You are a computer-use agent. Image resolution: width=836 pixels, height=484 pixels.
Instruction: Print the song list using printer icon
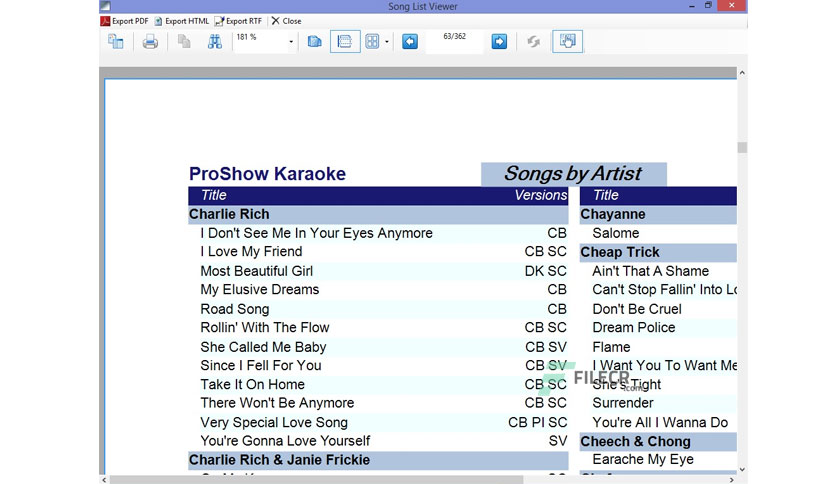point(150,42)
